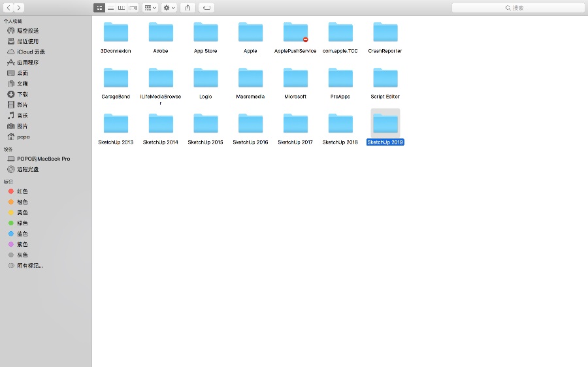Switch to column view mode
This screenshot has width=588, height=367.
[122, 7]
